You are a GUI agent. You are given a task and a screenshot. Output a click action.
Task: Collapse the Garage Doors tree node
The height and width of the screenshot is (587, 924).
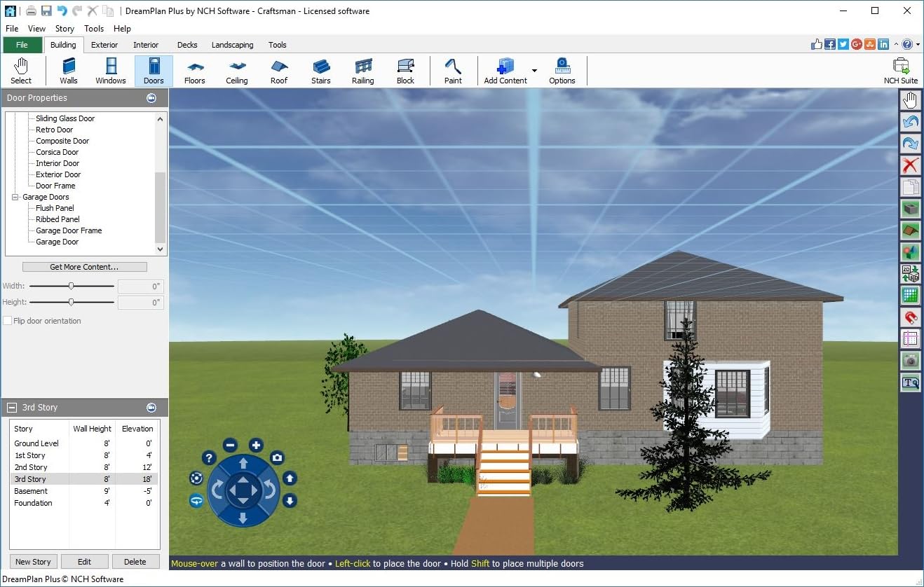click(x=15, y=197)
